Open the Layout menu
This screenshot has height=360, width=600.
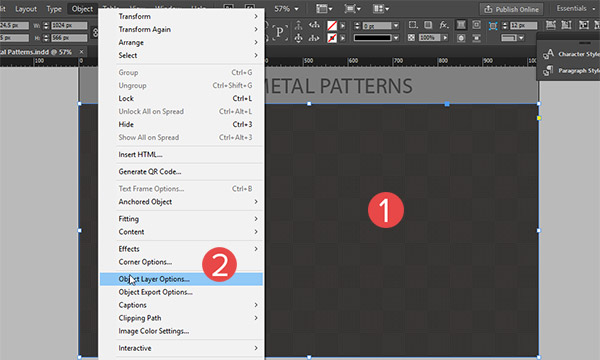26,9
